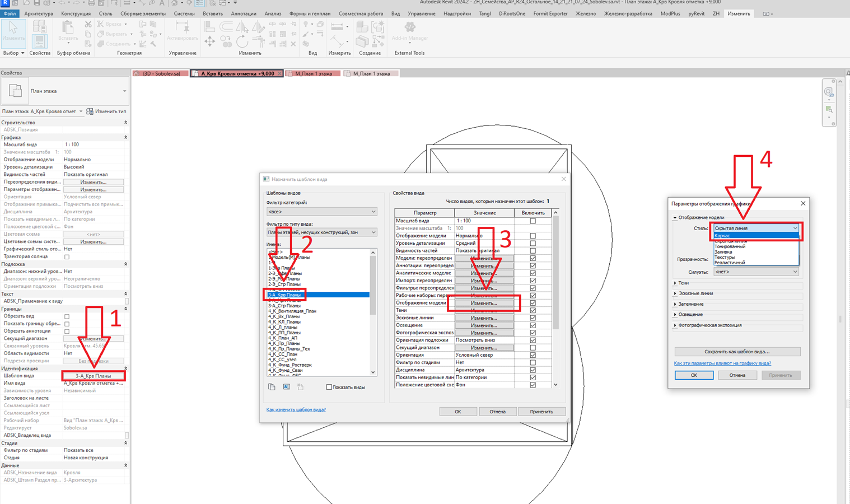Screen dimensions: 850x504
Task: Open Фильтр по типу вида dropdown
Action: tap(321, 232)
